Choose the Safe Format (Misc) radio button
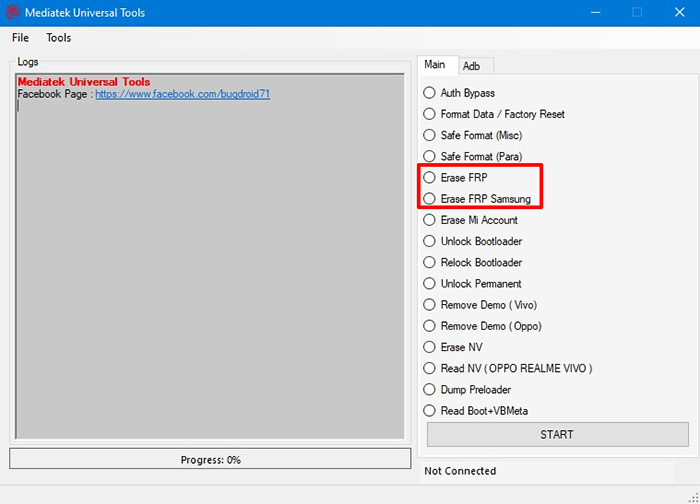 pyautogui.click(x=430, y=135)
